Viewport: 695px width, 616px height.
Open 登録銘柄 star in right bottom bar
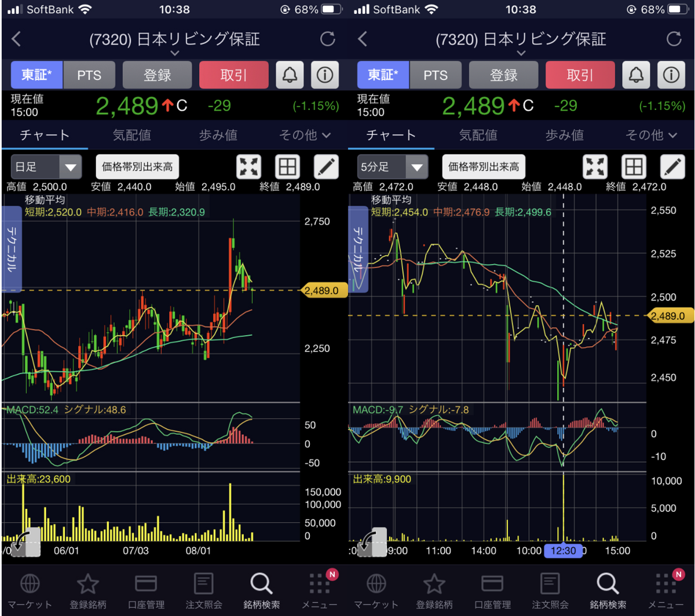(x=434, y=591)
